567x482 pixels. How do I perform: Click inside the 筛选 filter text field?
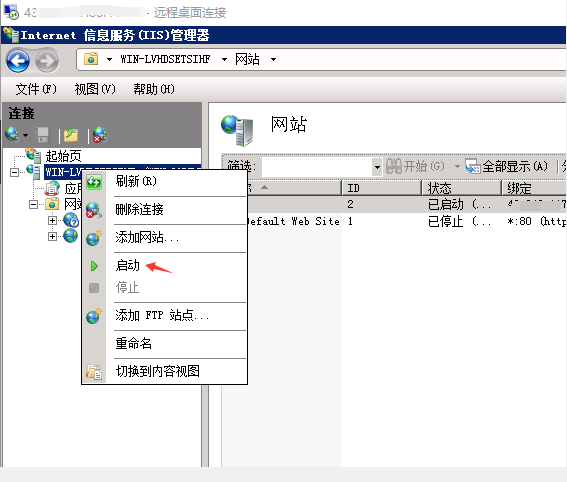coord(317,167)
